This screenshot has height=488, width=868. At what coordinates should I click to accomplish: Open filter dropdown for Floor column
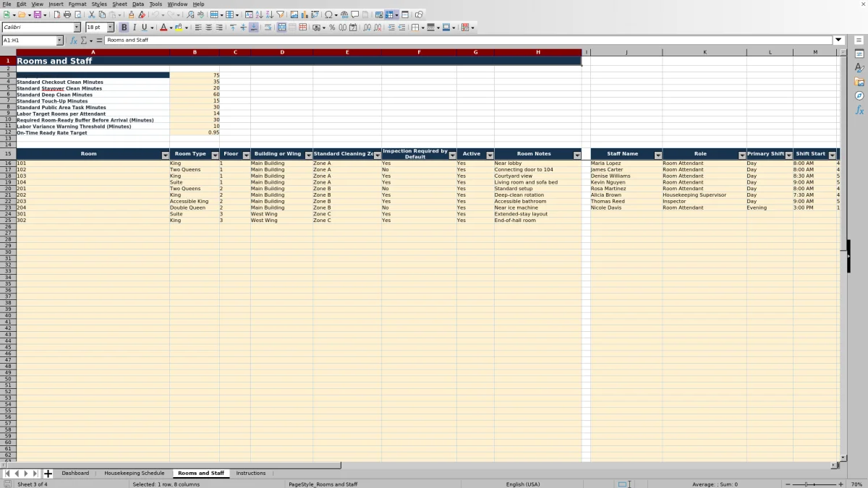click(x=246, y=155)
